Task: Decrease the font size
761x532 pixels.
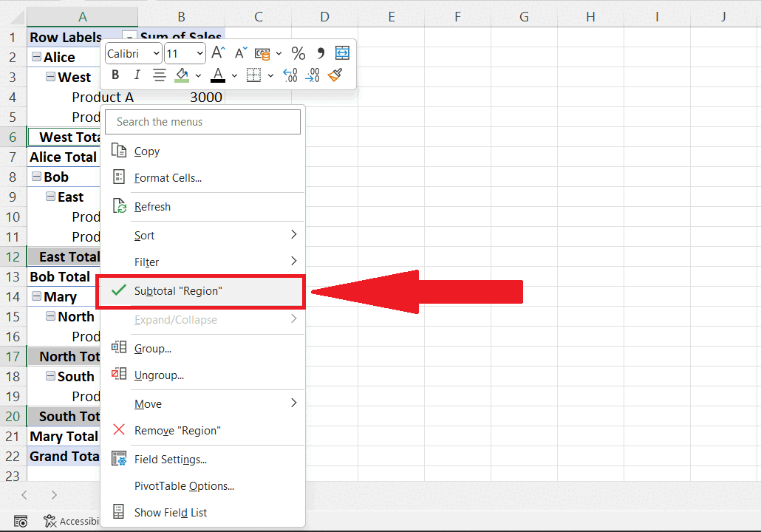Action: pos(239,52)
